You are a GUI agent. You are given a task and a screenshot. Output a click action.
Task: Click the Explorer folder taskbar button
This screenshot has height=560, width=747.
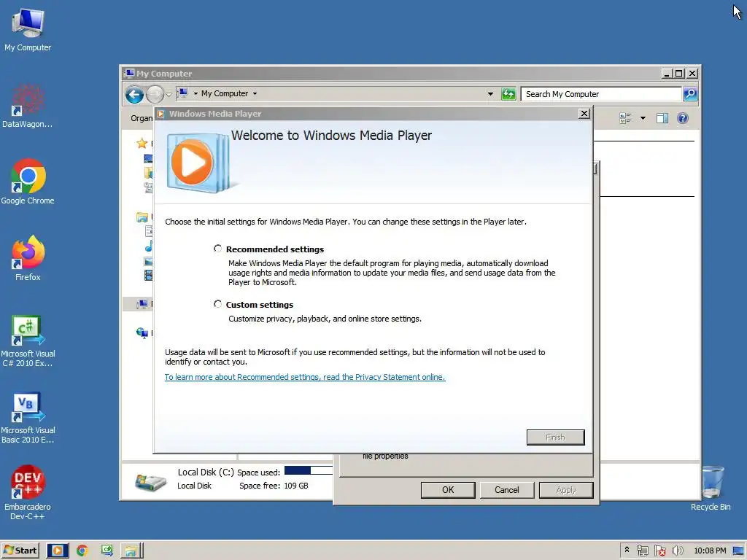[131, 551]
